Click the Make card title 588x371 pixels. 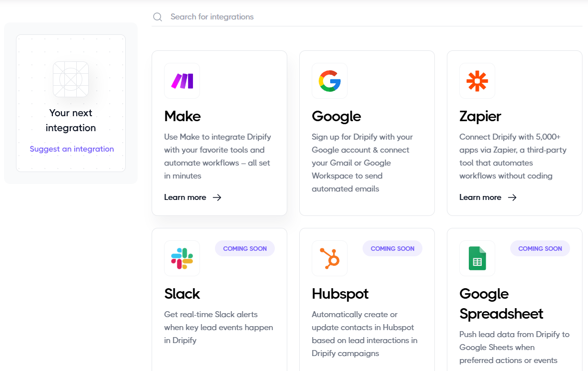click(x=182, y=116)
